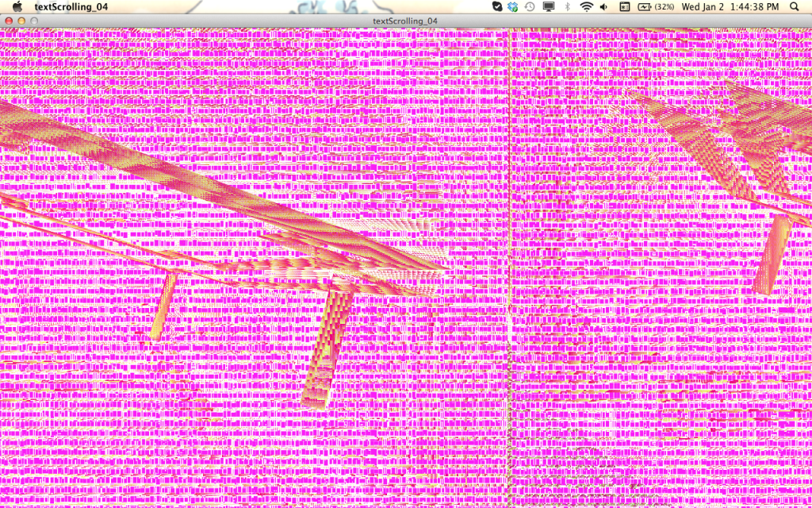Mute system audio via the volume menu
This screenshot has height=508, width=812.
(x=604, y=6)
